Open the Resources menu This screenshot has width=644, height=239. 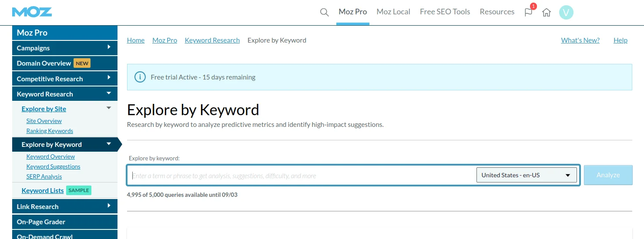pyautogui.click(x=497, y=12)
